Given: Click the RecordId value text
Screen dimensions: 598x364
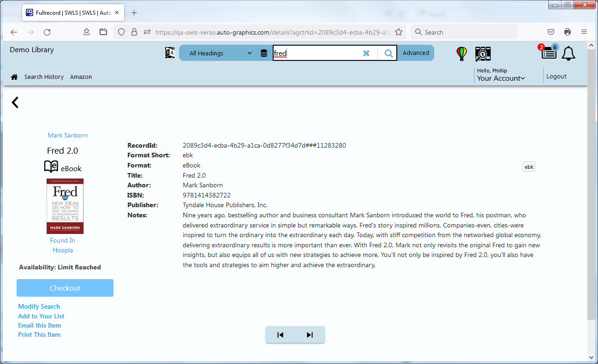Looking at the screenshot, I should (x=264, y=145).
